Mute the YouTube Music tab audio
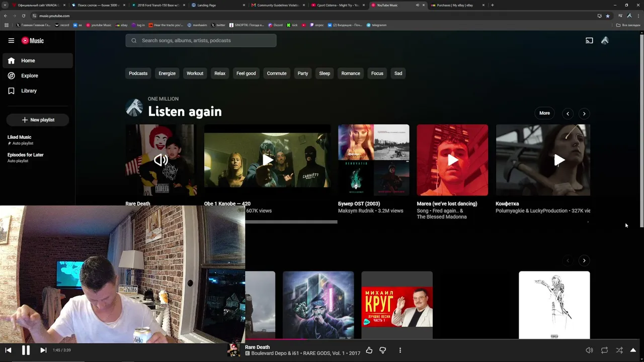Image resolution: width=644 pixels, height=362 pixels. [x=417, y=5]
